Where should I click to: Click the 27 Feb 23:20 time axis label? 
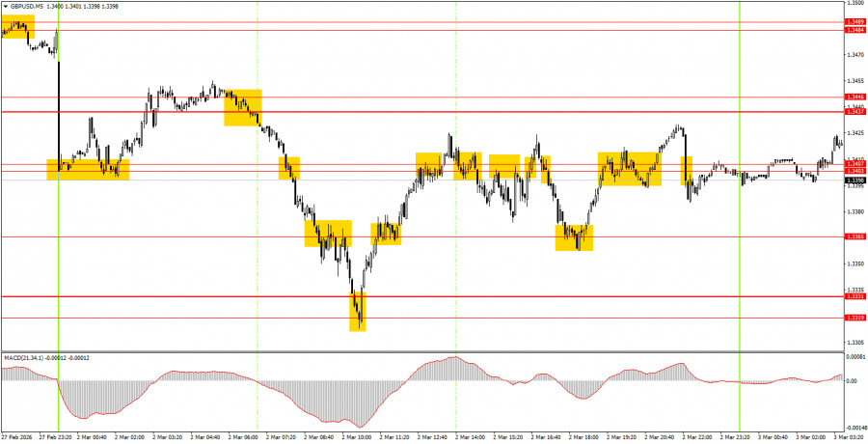(55, 437)
